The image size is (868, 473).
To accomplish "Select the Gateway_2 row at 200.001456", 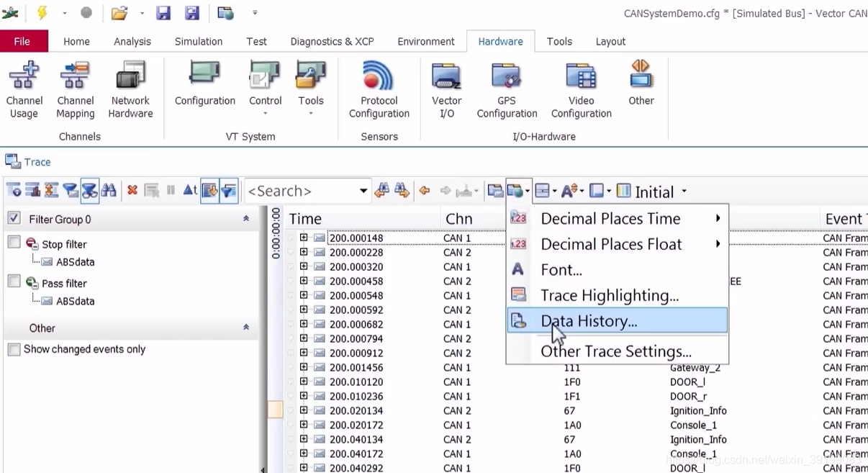I will [x=578, y=367].
